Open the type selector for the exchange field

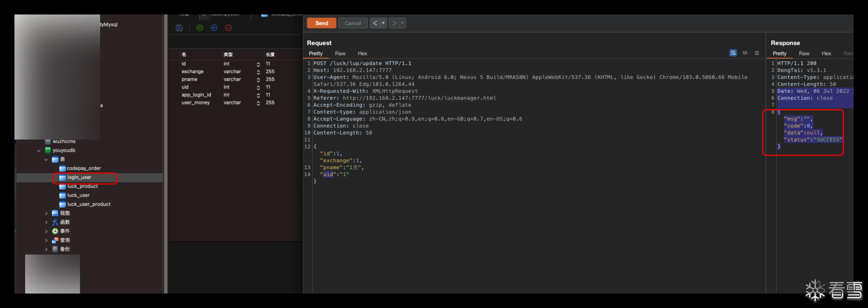[x=258, y=72]
